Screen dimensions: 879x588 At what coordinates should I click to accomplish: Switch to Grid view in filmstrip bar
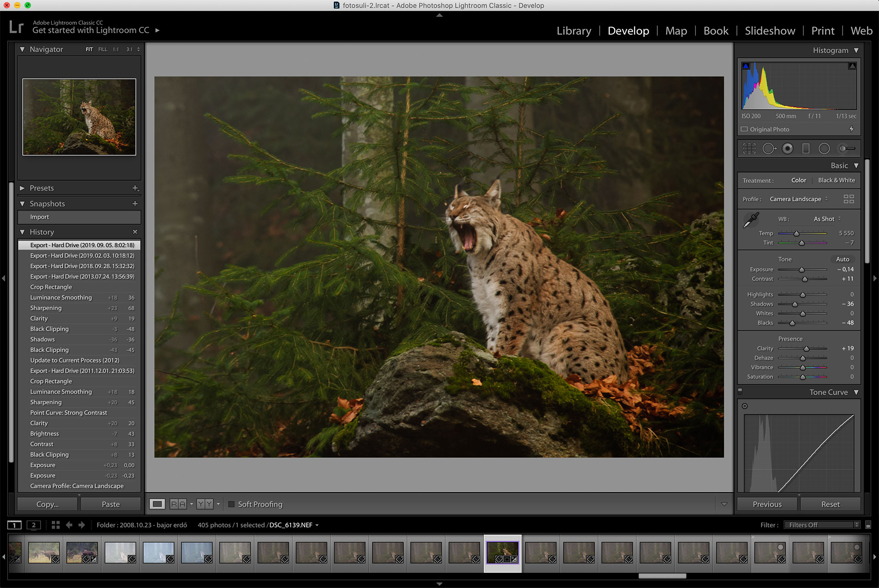coord(56,525)
